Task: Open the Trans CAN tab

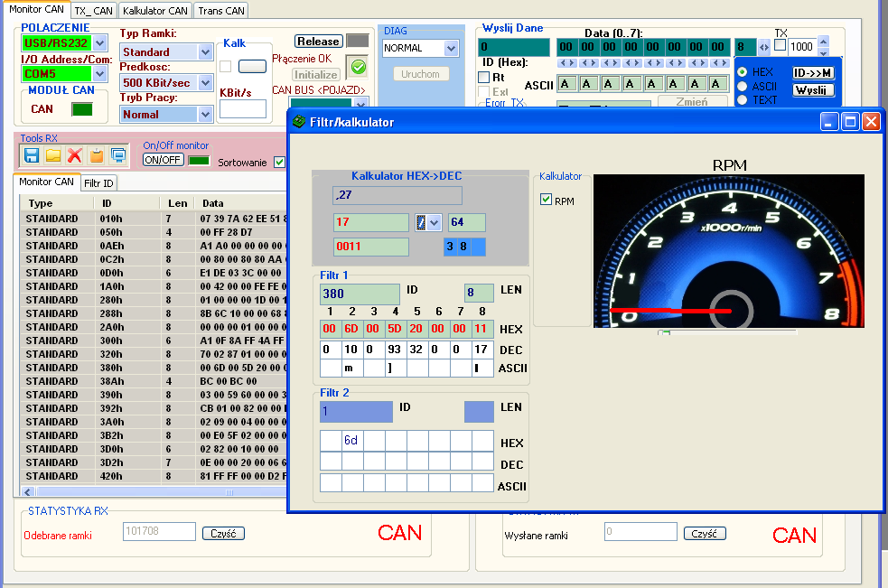Action: 221,11
